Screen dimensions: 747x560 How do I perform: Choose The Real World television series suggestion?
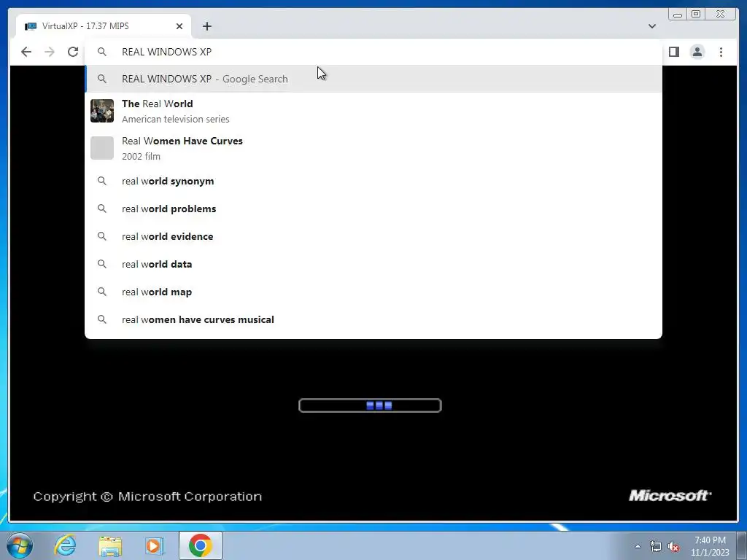point(373,111)
